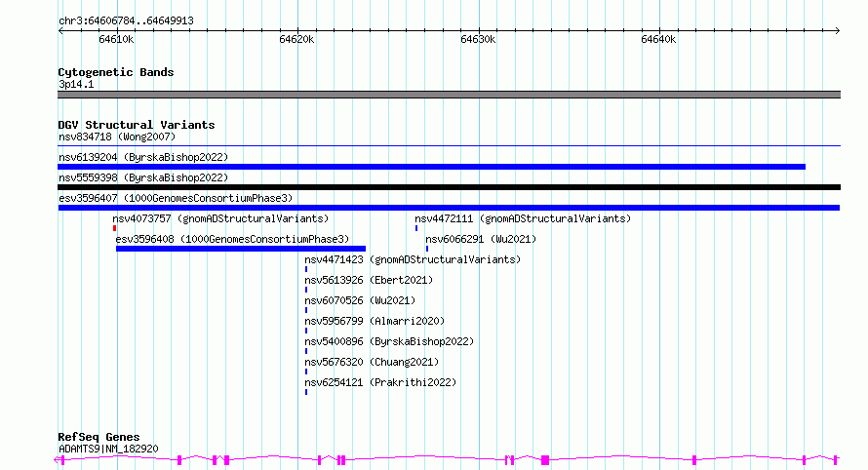The image size is (868, 470).
Task: Select the black nsv5559398 variant bar
Action: click(x=449, y=187)
